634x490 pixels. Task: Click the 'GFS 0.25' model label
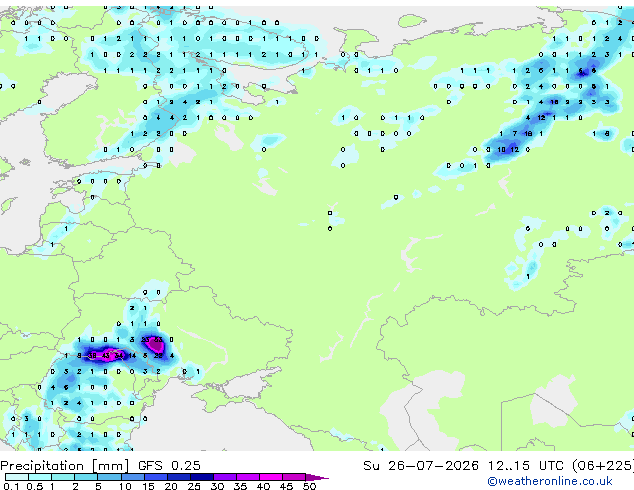169,466
